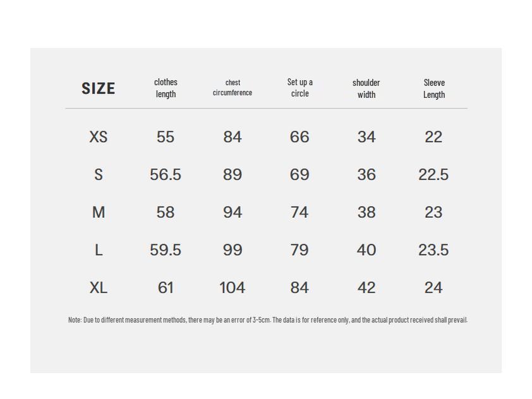This screenshot has height=399, width=532.
Task: Click the 99 chest circumference value
Action: tap(233, 251)
